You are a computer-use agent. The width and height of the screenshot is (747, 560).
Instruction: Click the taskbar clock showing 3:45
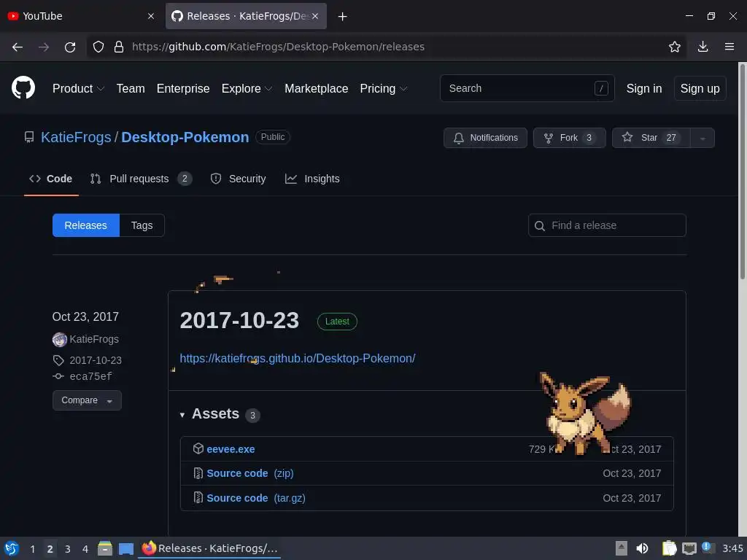(x=732, y=548)
